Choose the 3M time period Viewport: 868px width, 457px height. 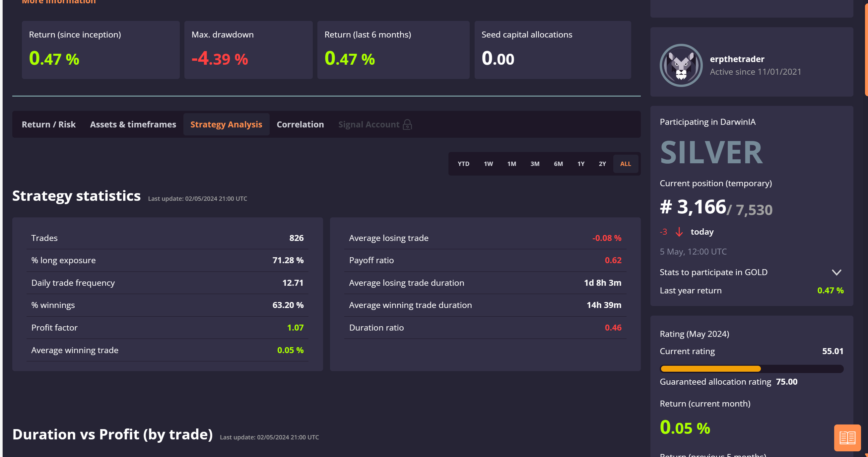(534, 164)
